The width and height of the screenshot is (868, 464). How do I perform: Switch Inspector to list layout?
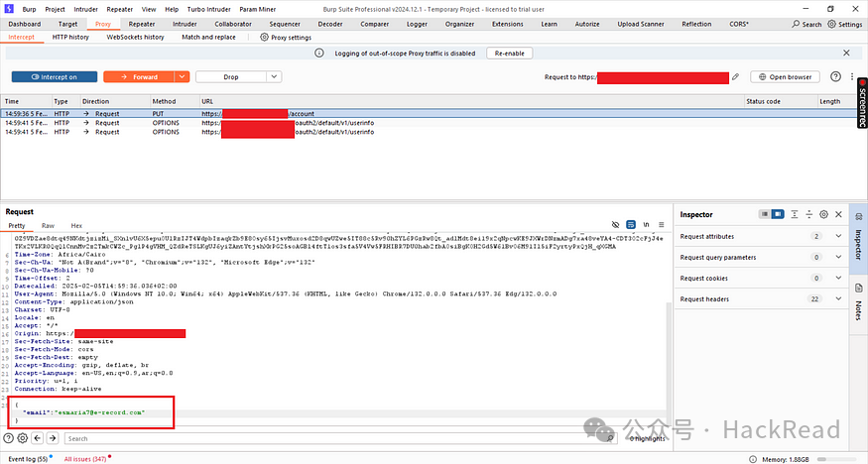764,214
